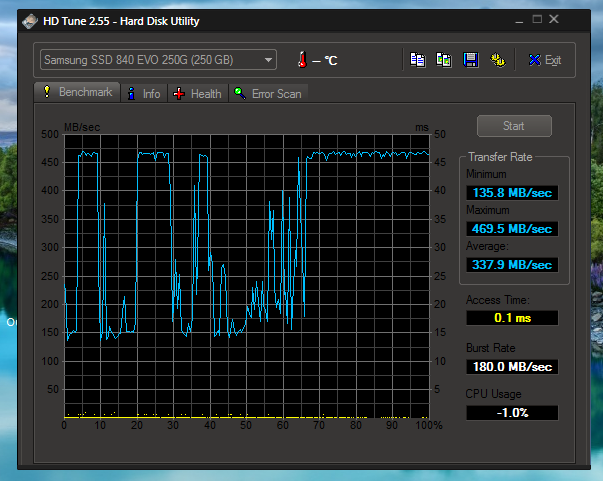The image size is (603, 481).
Task: Open the Health tab
Action: coord(198,93)
